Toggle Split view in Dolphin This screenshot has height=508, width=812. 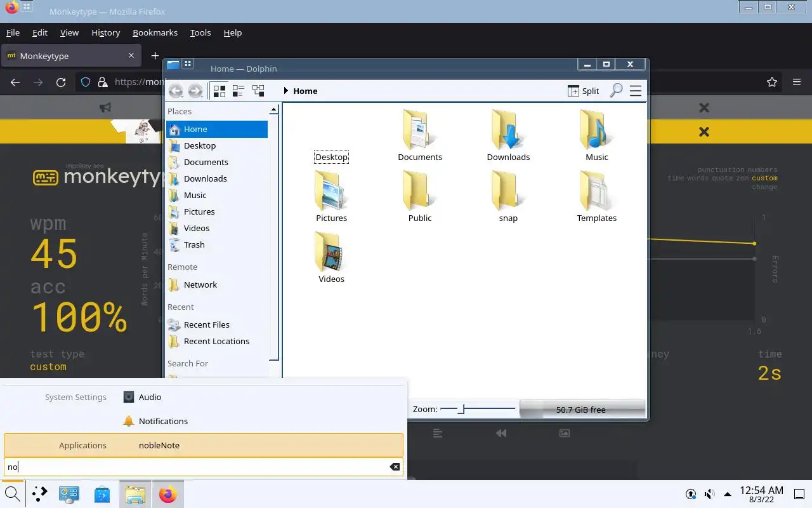click(x=583, y=91)
